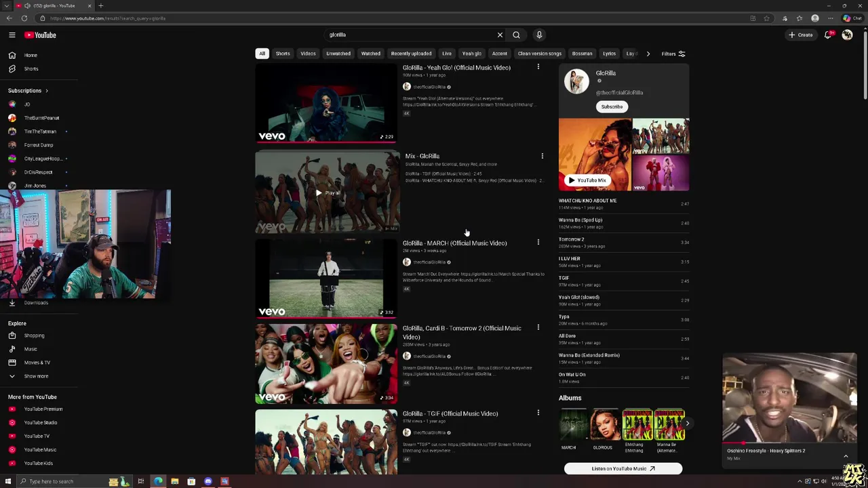The height and width of the screenshot is (488, 868).
Task: Open Shorts from the sidebar
Action: pos(31,68)
